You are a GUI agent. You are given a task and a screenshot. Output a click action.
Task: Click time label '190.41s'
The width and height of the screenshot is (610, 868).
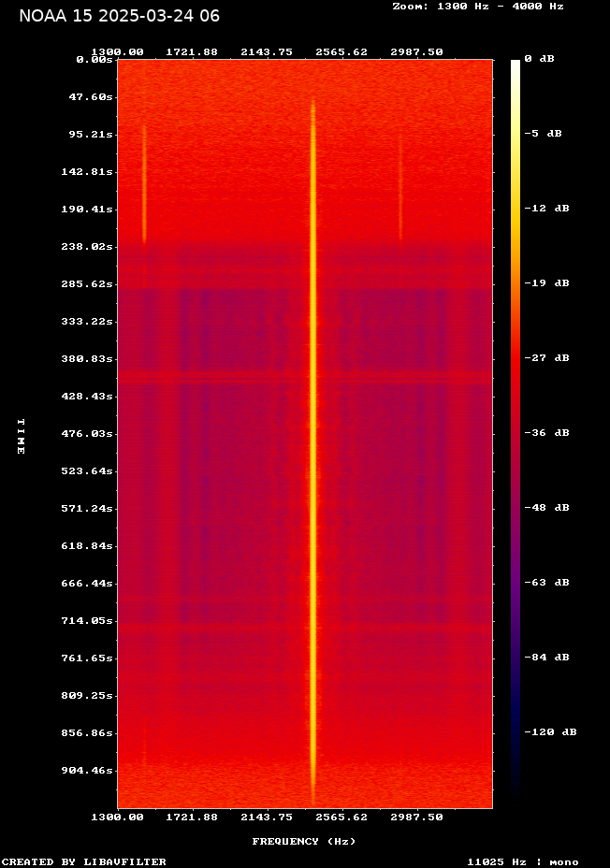pos(87,210)
